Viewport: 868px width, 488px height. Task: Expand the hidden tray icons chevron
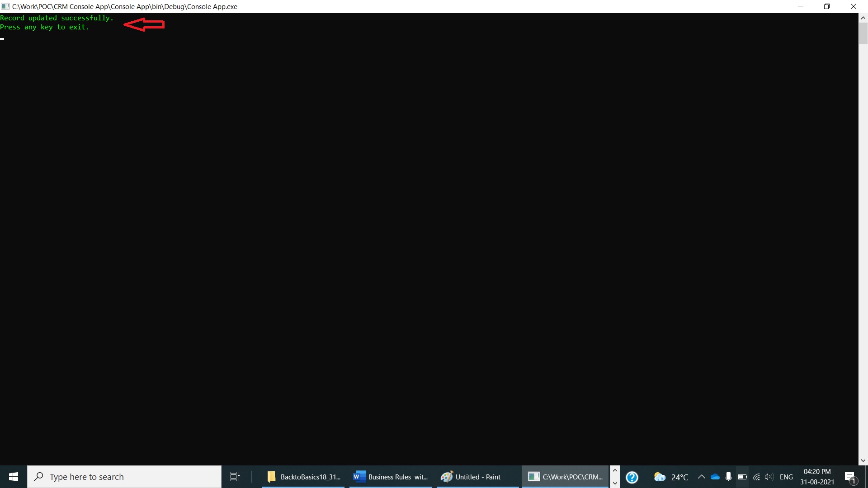tap(702, 477)
